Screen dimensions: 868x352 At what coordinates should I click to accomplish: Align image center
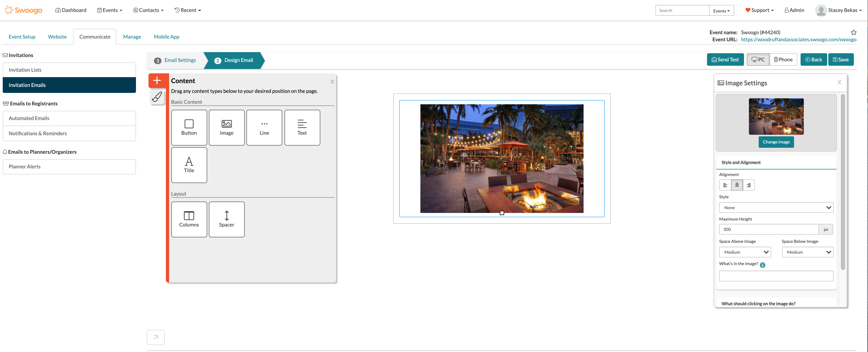737,185
